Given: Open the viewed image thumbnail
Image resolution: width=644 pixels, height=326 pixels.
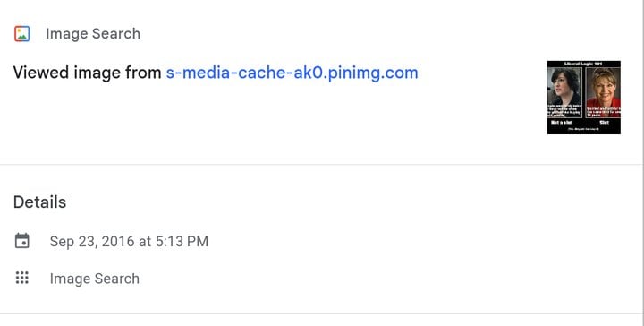Looking at the screenshot, I should point(583,98).
